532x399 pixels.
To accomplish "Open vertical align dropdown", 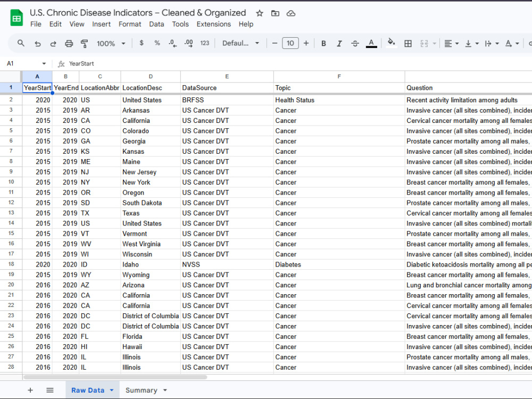I will (471, 44).
